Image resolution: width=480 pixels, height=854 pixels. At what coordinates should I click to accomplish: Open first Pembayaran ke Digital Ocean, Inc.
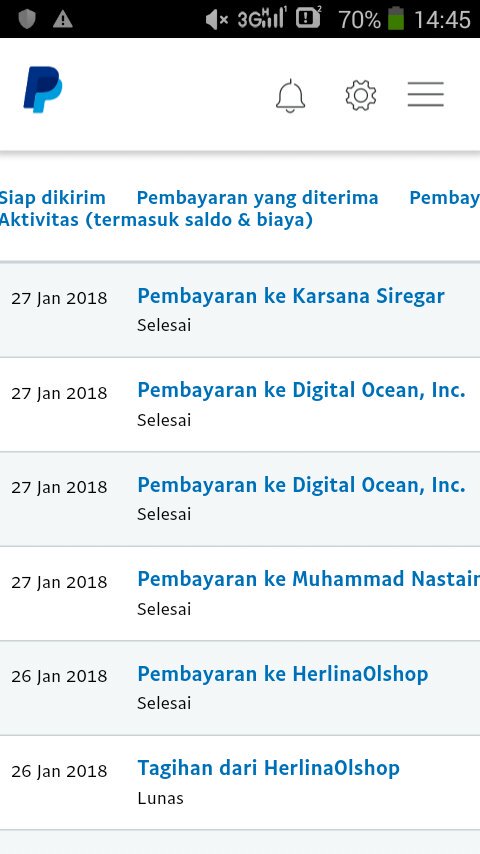301,391
